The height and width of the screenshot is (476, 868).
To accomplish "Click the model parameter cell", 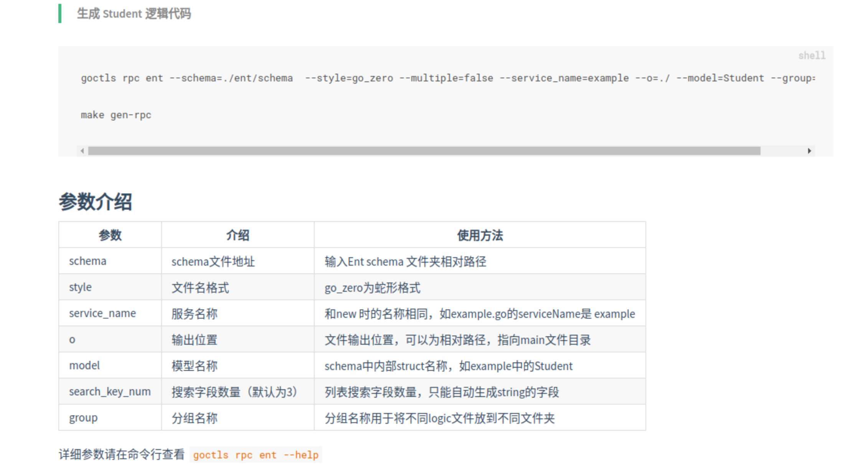I will 84,365.
